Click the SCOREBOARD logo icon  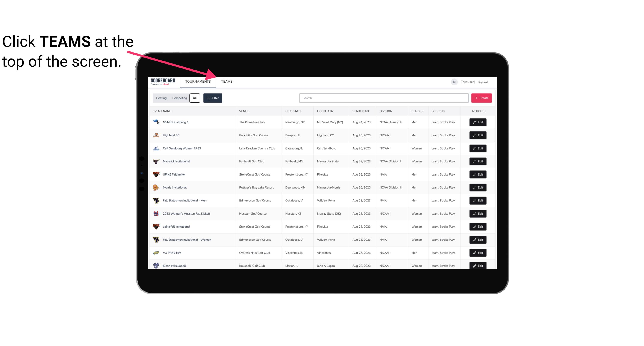(163, 82)
